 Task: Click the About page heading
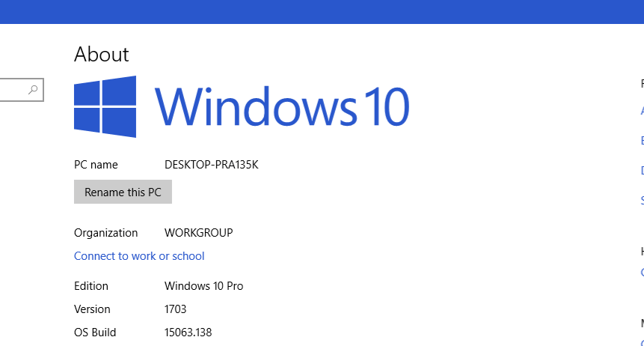click(102, 55)
